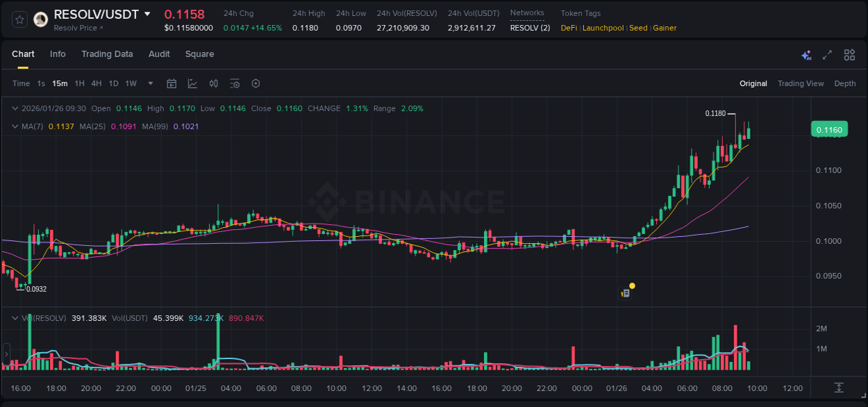Screen dimensions: 868x407
Task: Expand chart to fullscreen with diagonal arrow icon
Action: coord(826,54)
